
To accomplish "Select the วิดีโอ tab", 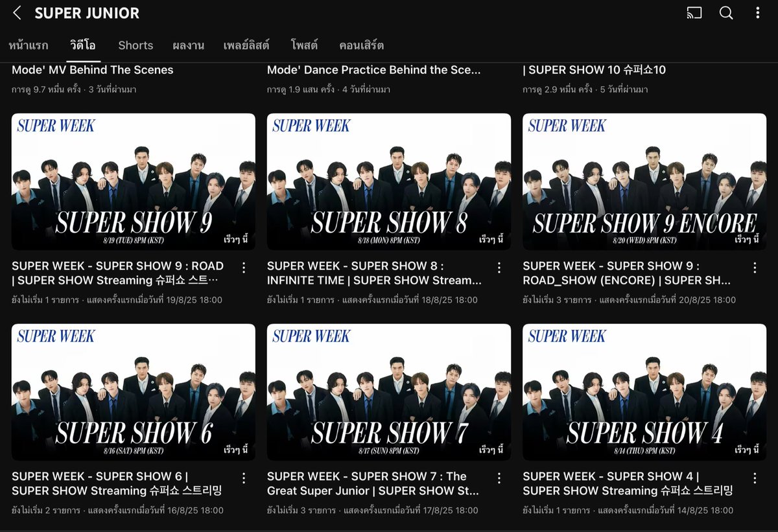I will (83, 45).
